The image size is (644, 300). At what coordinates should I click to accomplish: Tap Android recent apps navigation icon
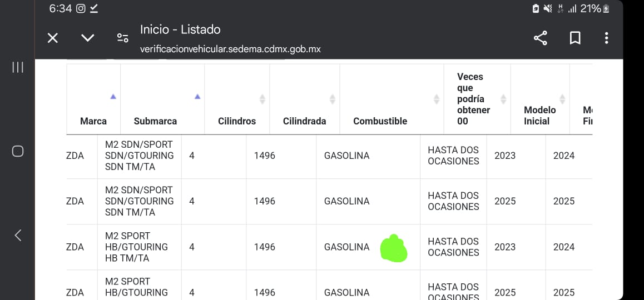coord(18,67)
